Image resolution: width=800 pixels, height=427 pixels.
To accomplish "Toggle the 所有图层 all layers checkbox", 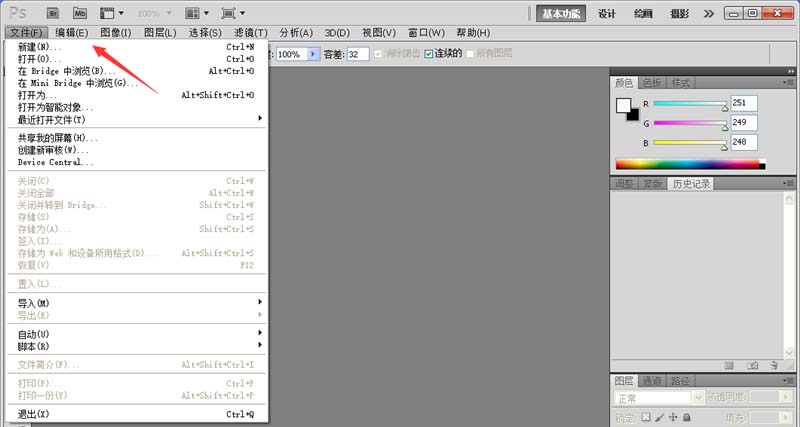I will click(x=470, y=54).
